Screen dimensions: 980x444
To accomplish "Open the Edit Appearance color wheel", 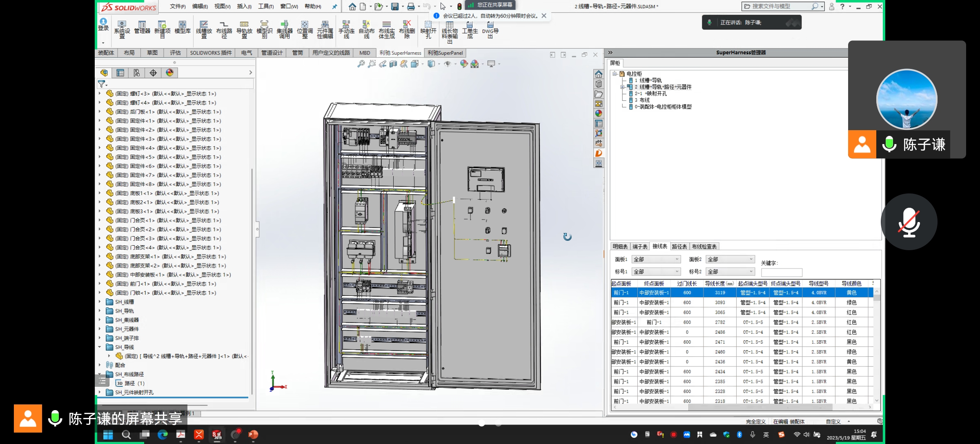I will (x=463, y=64).
